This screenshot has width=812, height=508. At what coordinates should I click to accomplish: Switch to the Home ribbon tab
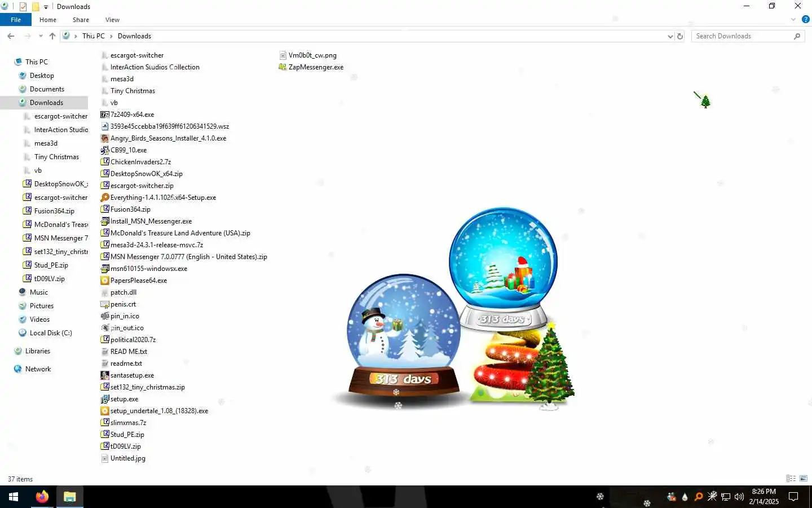[48, 20]
